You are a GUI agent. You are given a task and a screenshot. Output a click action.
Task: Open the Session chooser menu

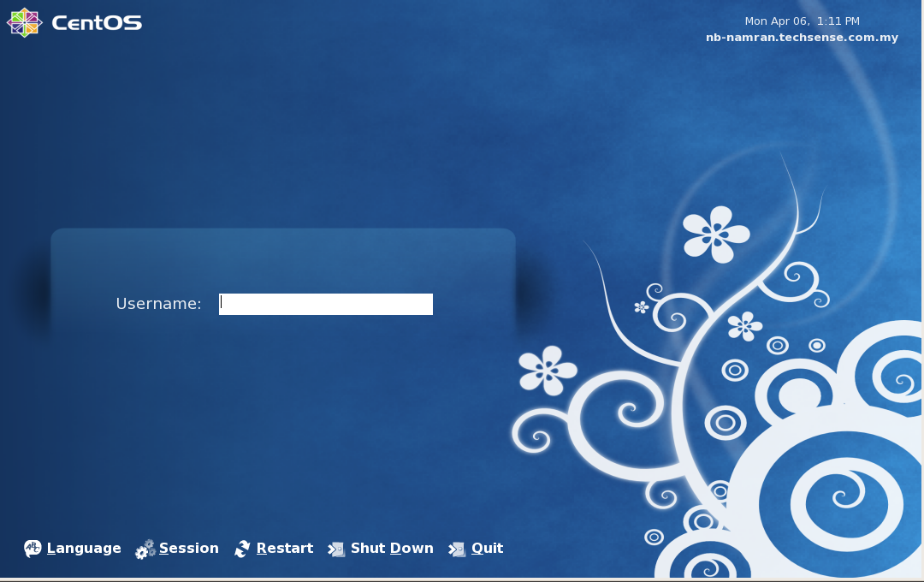point(189,549)
